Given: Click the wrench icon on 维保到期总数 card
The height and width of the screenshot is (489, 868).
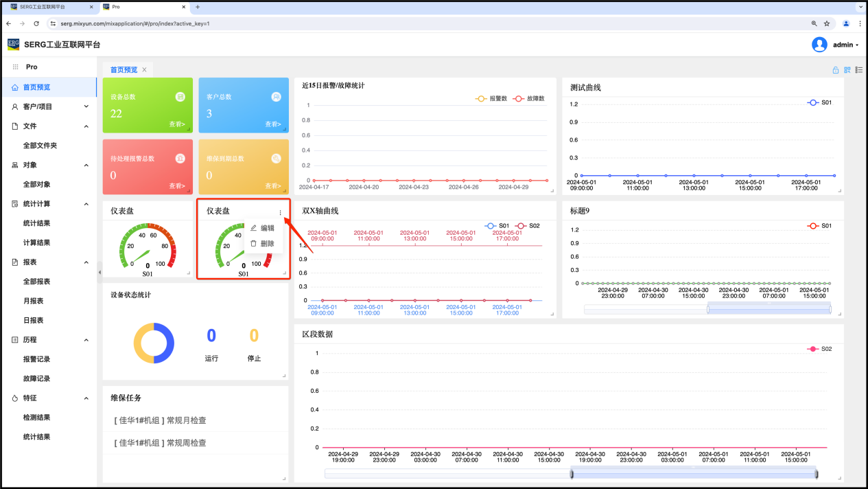Looking at the screenshot, I should (x=276, y=159).
